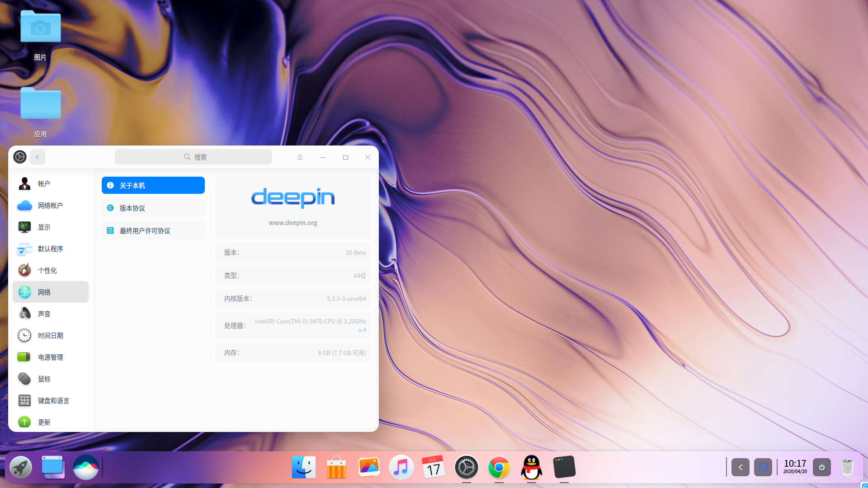This screenshot has height=488, width=868.
Task: Expand the system tray hidden icons
Action: [x=740, y=467]
